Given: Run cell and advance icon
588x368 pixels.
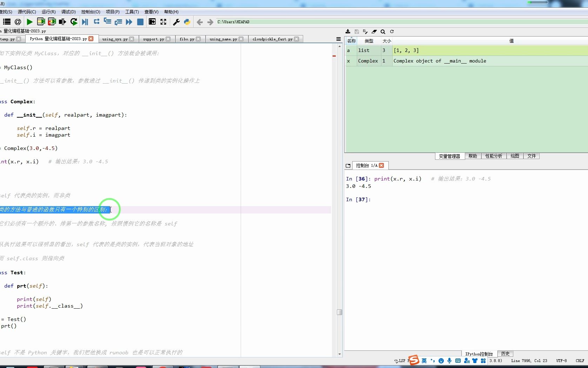Looking at the screenshot, I should click(52, 22).
